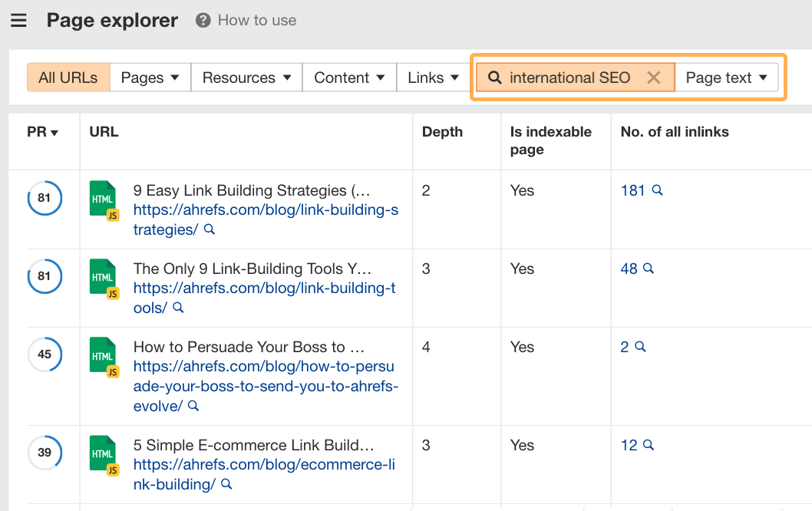
Task: Open the Content filter dropdown
Action: [x=348, y=77]
